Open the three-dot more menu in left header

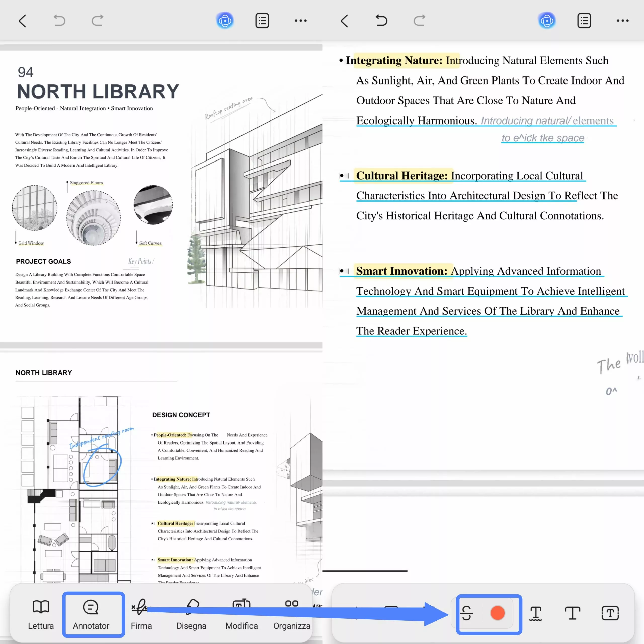point(301,21)
